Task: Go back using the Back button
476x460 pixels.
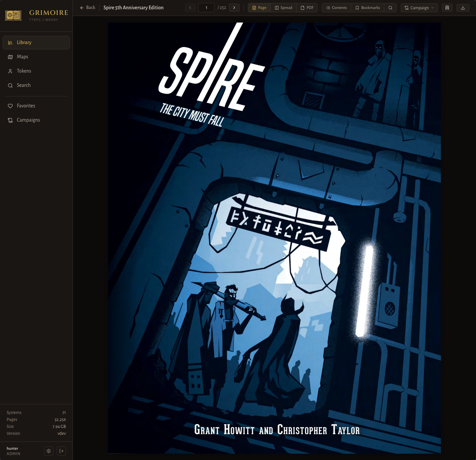Action: [x=87, y=8]
